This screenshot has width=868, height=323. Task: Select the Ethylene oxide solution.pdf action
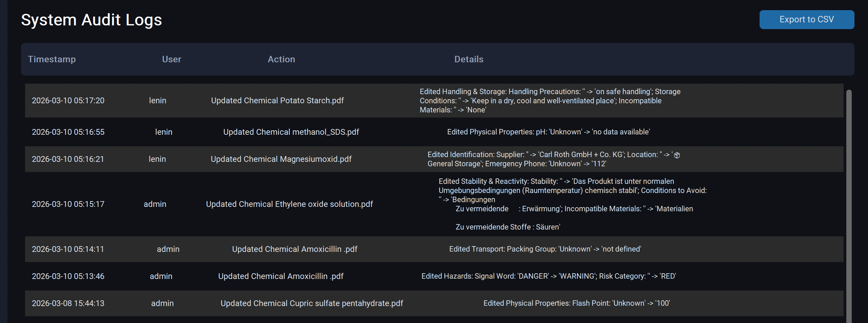[x=289, y=204]
